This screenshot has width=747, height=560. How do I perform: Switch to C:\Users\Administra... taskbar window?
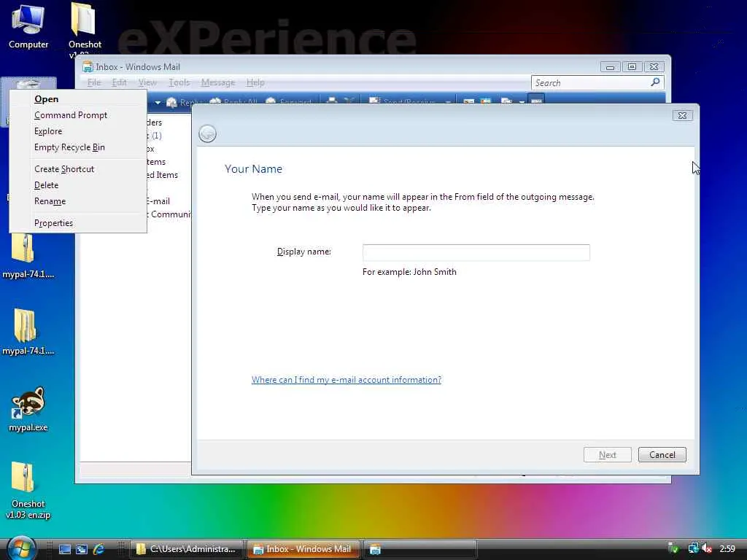[186, 549]
